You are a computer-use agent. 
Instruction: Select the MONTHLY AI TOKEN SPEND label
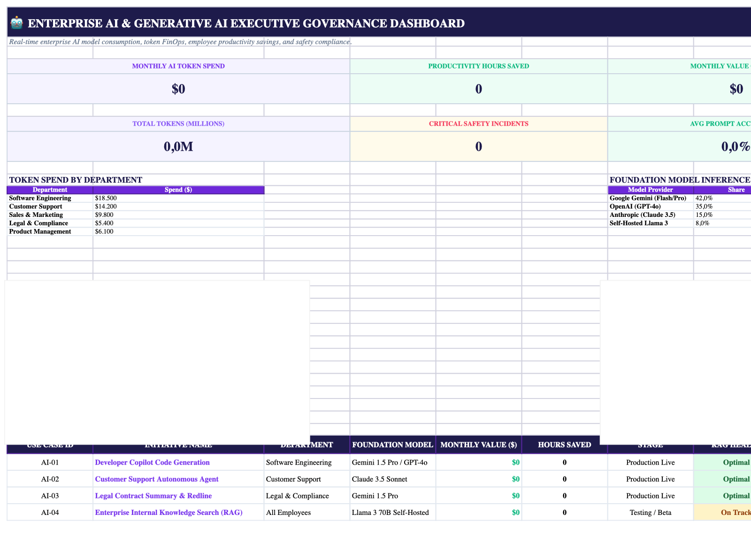tap(178, 66)
